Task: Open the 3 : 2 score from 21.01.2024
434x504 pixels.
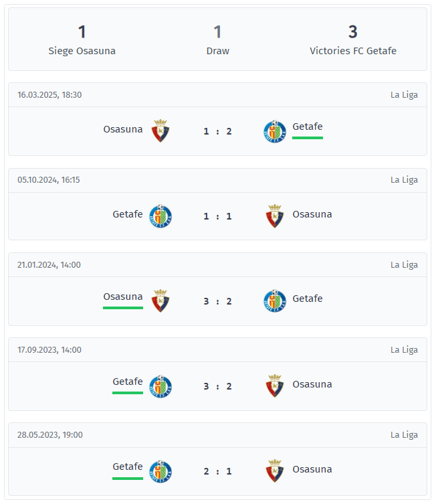Action: (x=217, y=301)
